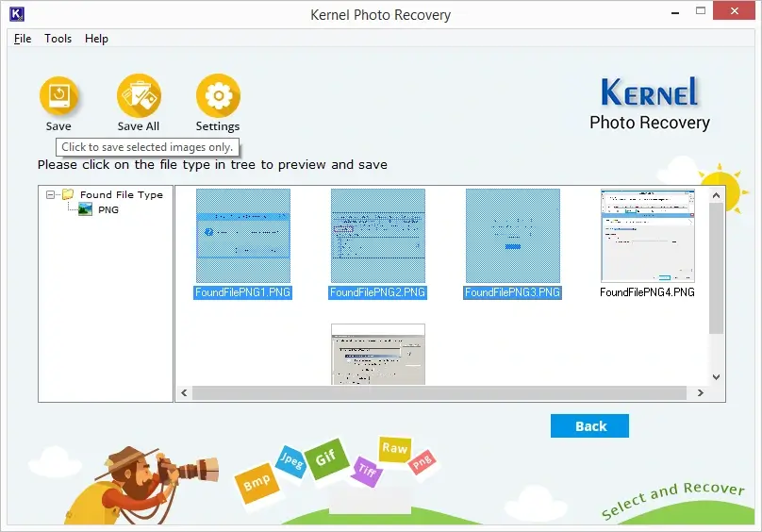Click the FoundFilePNG1.PNG file name

coord(242,292)
